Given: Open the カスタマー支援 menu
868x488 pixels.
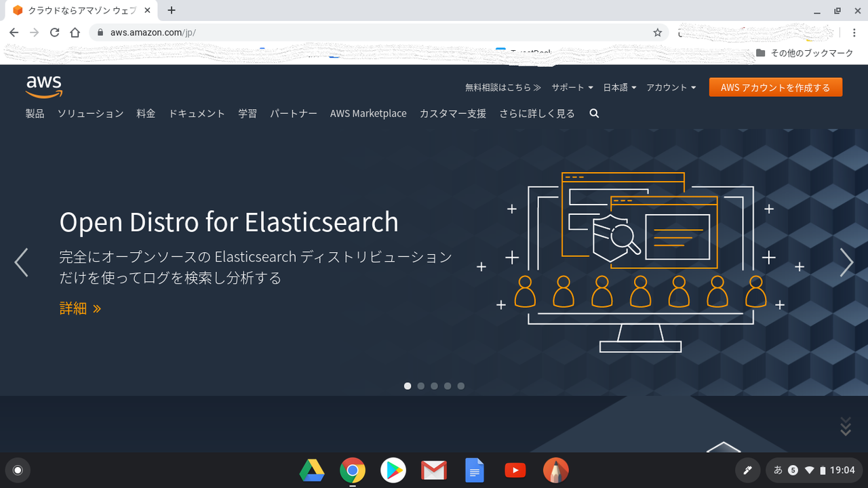Looking at the screenshot, I should [453, 114].
